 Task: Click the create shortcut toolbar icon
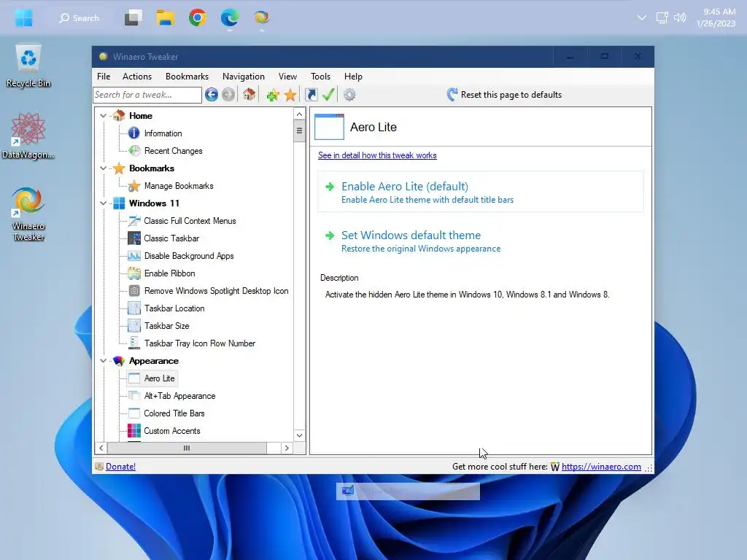coord(311,95)
